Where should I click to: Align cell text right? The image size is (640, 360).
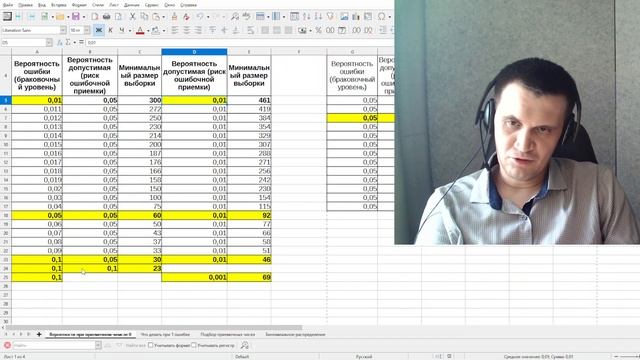tap(198, 30)
